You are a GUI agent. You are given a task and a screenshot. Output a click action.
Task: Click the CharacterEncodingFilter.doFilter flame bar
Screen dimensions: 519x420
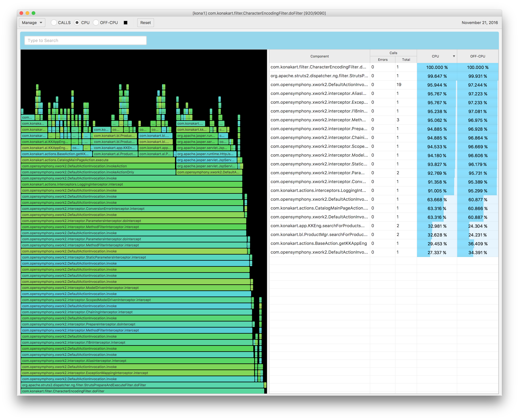(142, 391)
